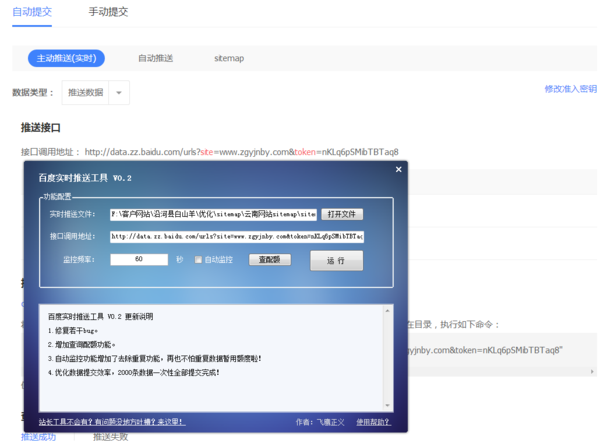Click the code block horizontal scrollbar right arrow
The height and width of the screenshot is (443, 600).
click(592, 371)
